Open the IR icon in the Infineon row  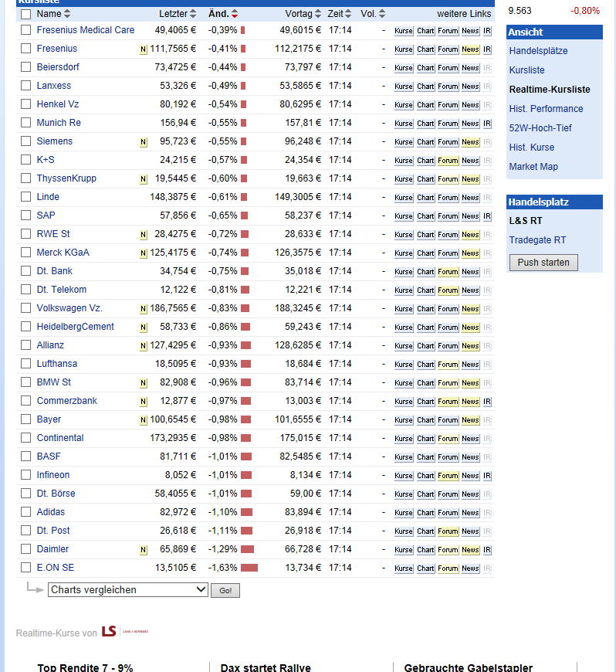click(487, 476)
